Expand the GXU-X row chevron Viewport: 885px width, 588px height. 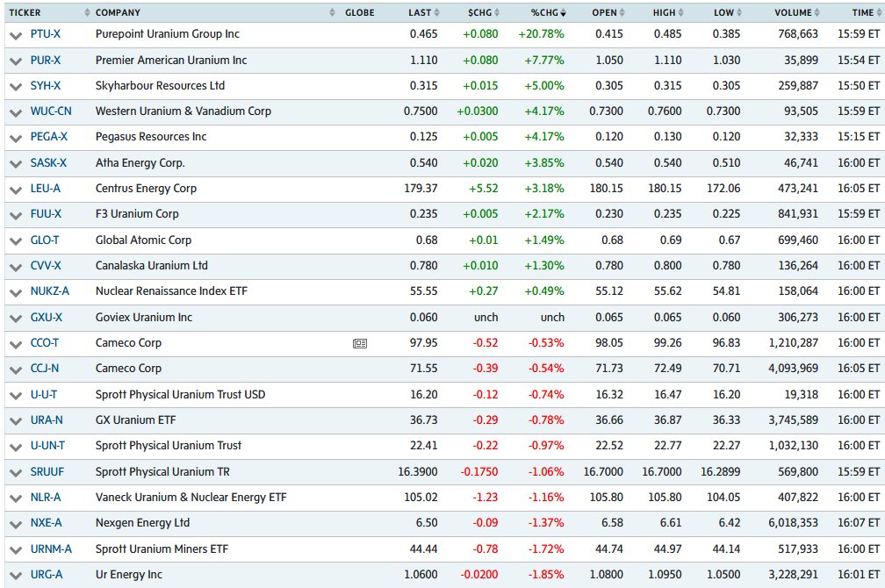coord(15,319)
